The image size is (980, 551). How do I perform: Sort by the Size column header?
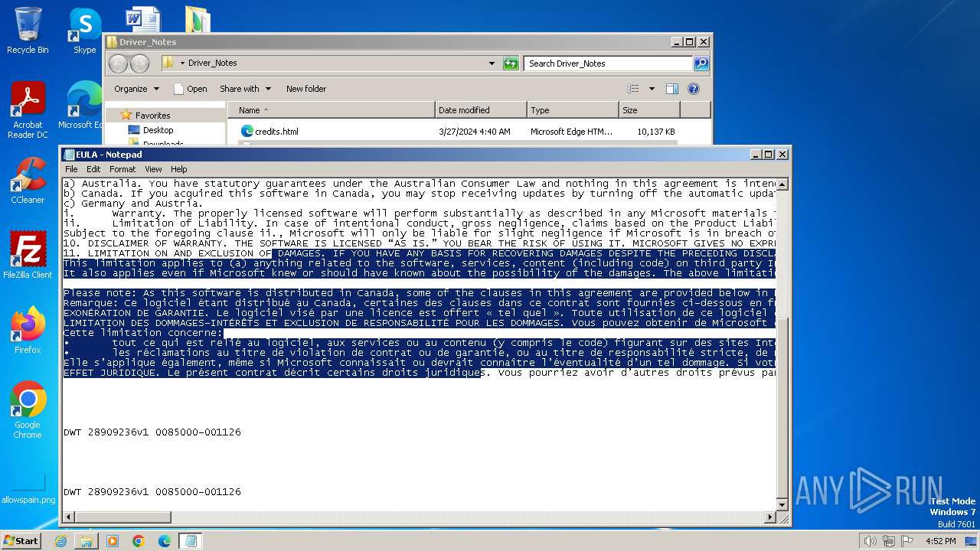pyautogui.click(x=649, y=110)
